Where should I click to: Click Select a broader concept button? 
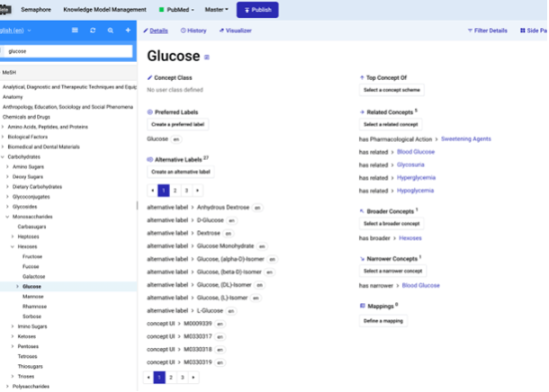pyautogui.click(x=391, y=224)
